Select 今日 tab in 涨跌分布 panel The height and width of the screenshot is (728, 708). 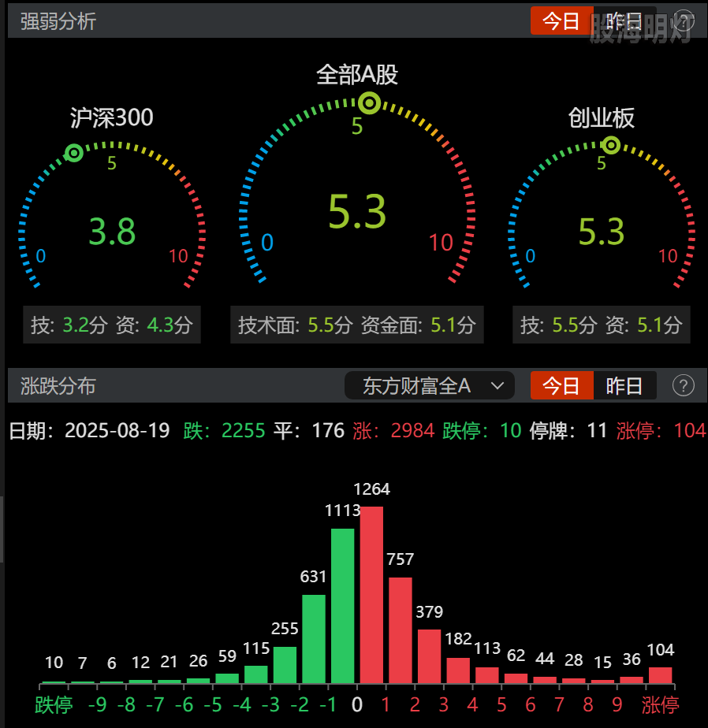pos(561,385)
